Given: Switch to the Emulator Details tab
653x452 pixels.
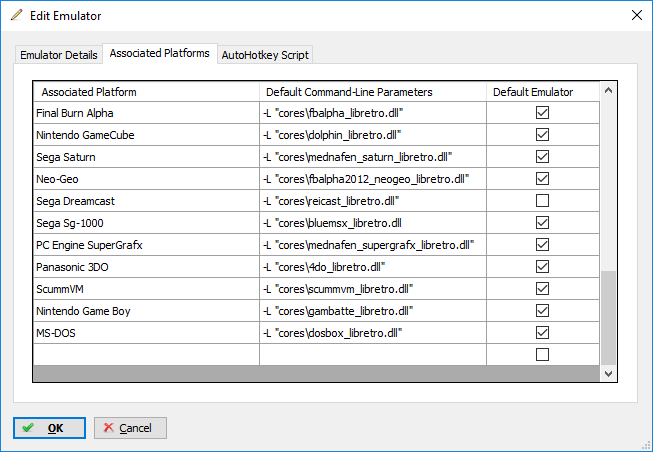Looking at the screenshot, I should pos(59,55).
